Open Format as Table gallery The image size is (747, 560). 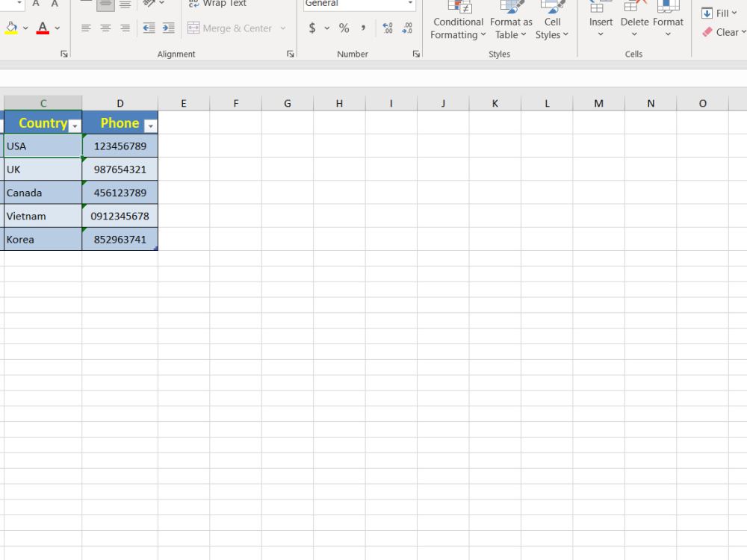click(511, 22)
